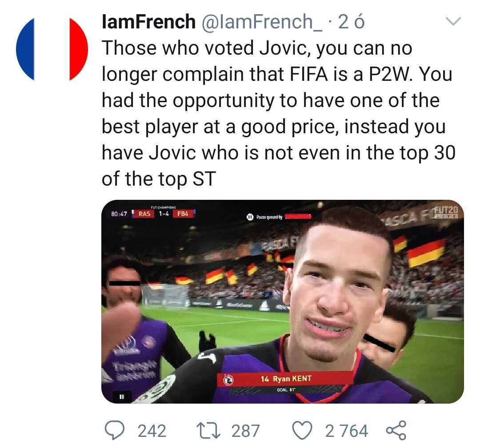The image size is (480, 448).
Task: Open the IamFrench French flag avatar
Action: click(x=52, y=49)
